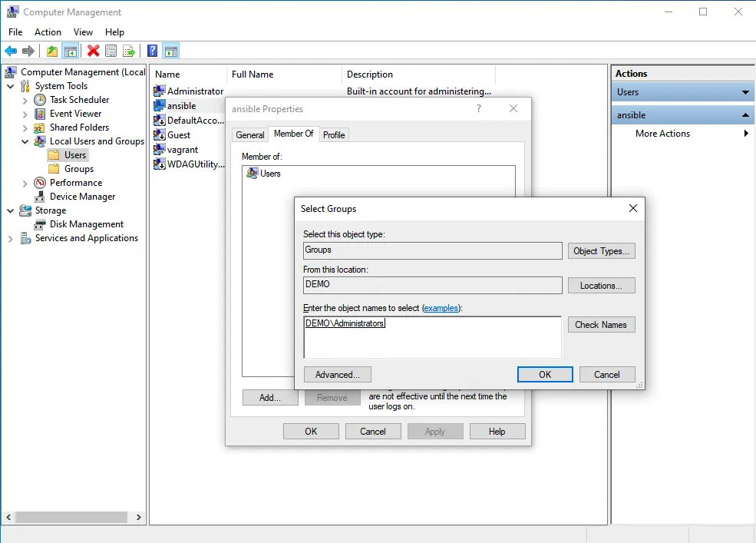
Task: Collapse the ansible section in Actions pane
Action: pyautogui.click(x=745, y=115)
